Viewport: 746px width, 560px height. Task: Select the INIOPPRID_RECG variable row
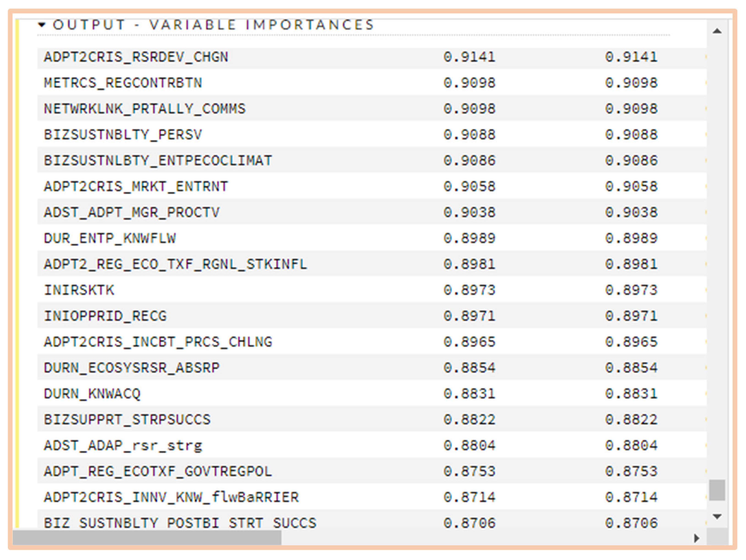pyautogui.click(x=105, y=316)
